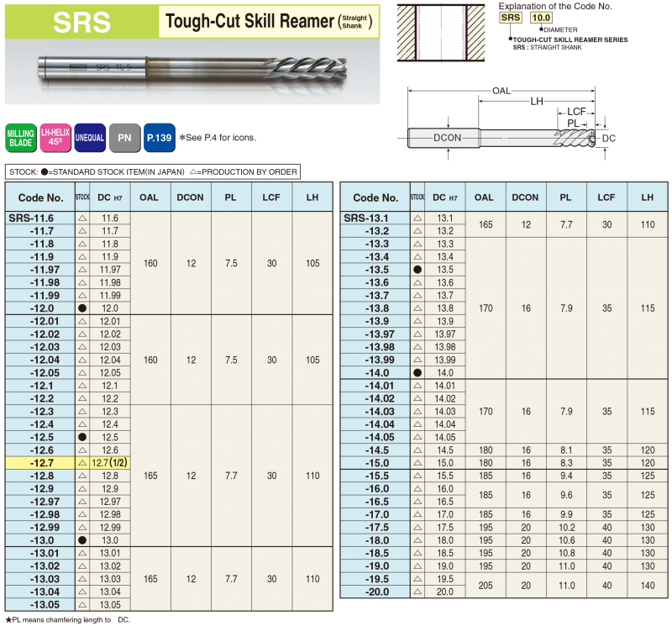Select the SRS-13.1 code row
This screenshot has width=672, height=626.
[375, 218]
